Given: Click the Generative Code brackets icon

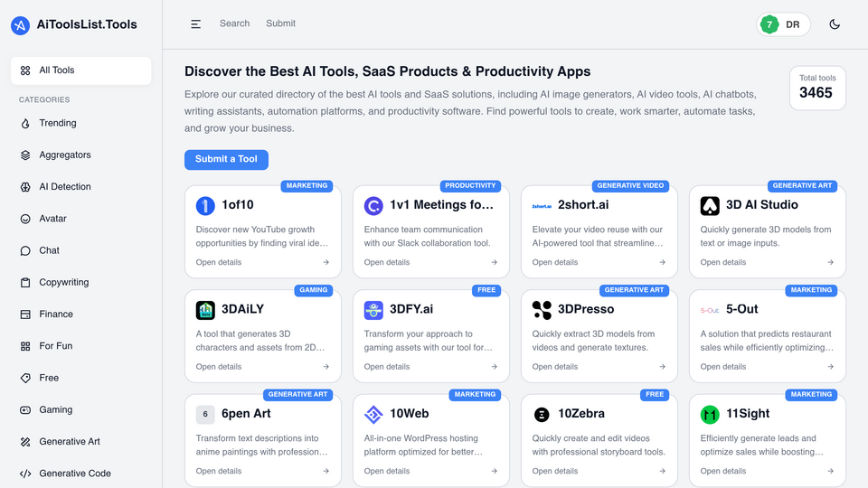Looking at the screenshot, I should 25,474.
